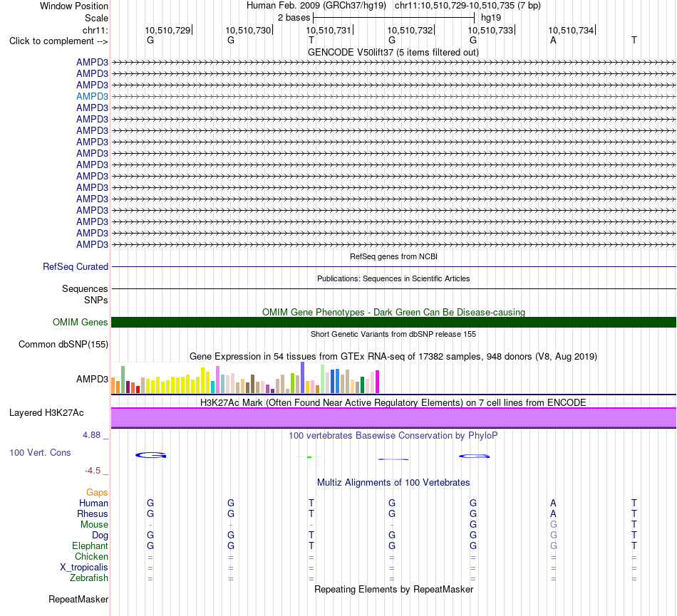Click the OMIM Genes label

click(x=80, y=322)
